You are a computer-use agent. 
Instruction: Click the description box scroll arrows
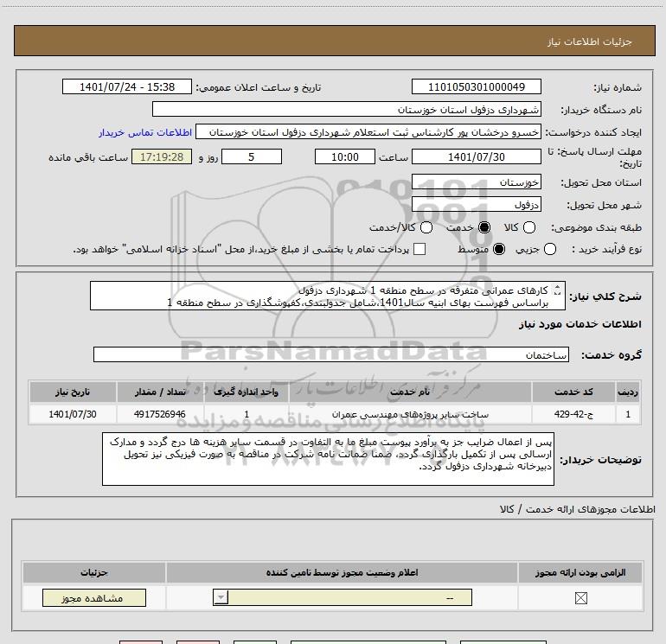[558, 290]
